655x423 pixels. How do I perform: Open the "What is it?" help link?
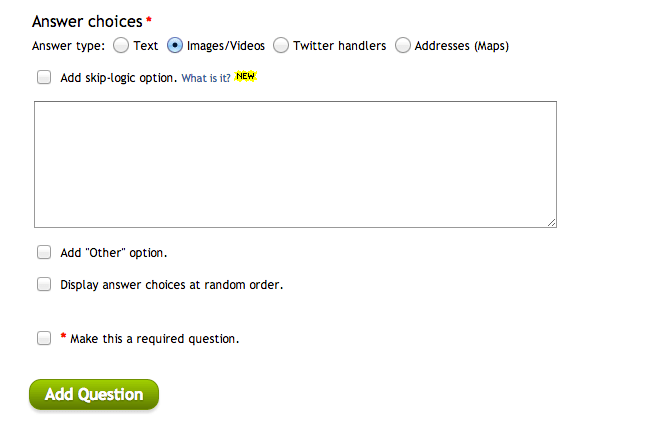tap(206, 77)
